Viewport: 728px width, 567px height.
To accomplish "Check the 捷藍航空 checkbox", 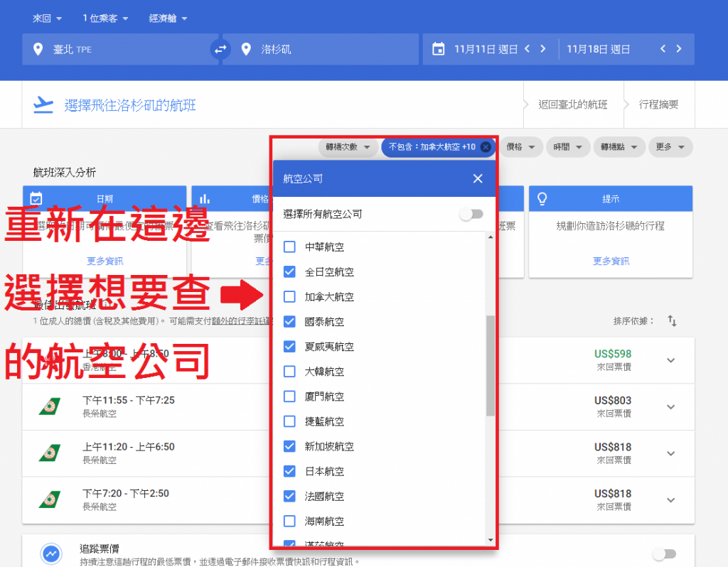I will [x=289, y=421].
